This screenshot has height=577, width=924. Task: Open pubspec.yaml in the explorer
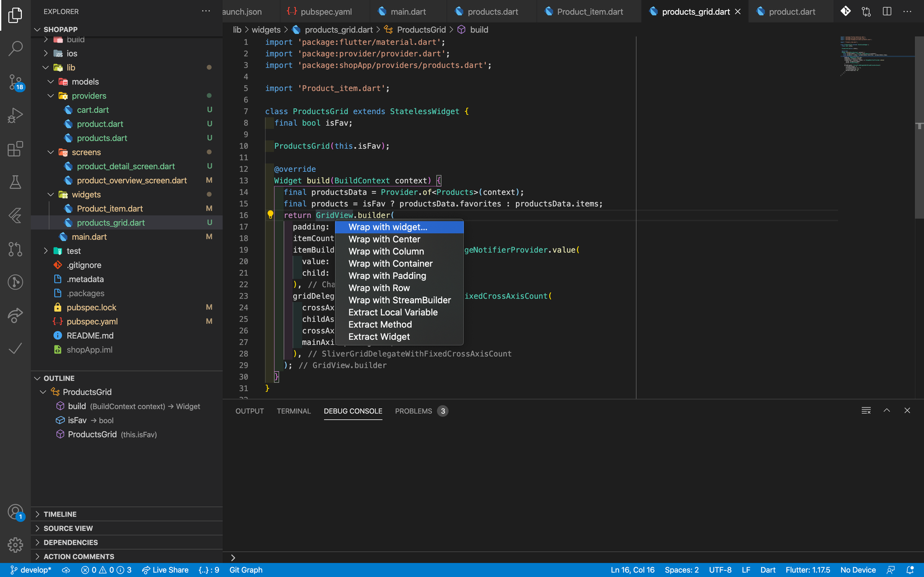pyautogui.click(x=92, y=321)
